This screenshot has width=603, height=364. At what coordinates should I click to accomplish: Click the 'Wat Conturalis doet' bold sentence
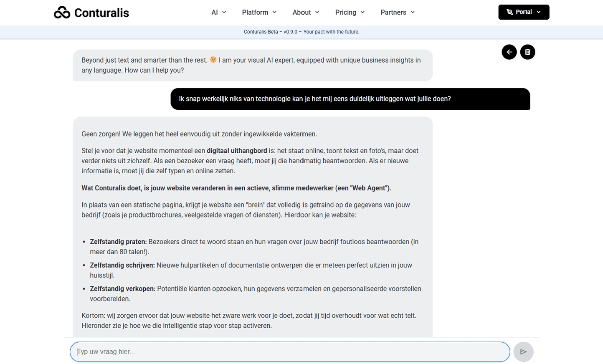click(236, 188)
